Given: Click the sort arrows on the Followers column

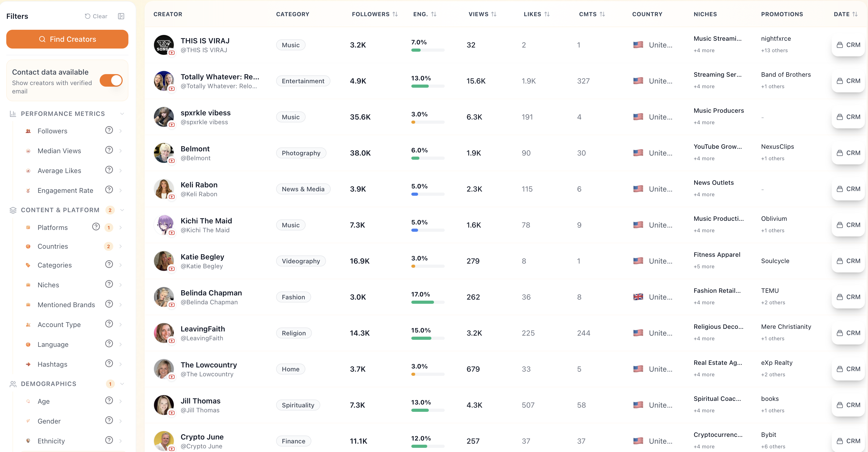Looking at the screenshot, I should 396,14.
